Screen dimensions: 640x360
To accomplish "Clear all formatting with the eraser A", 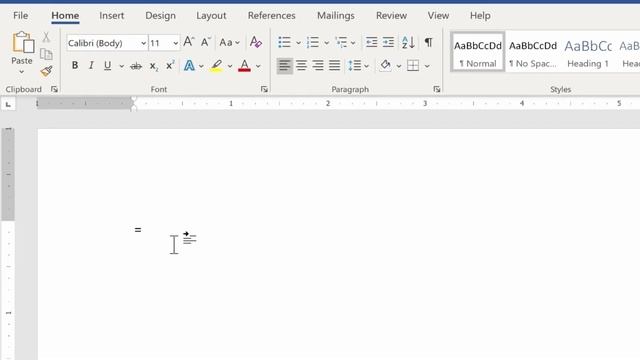I will point(256,42).
